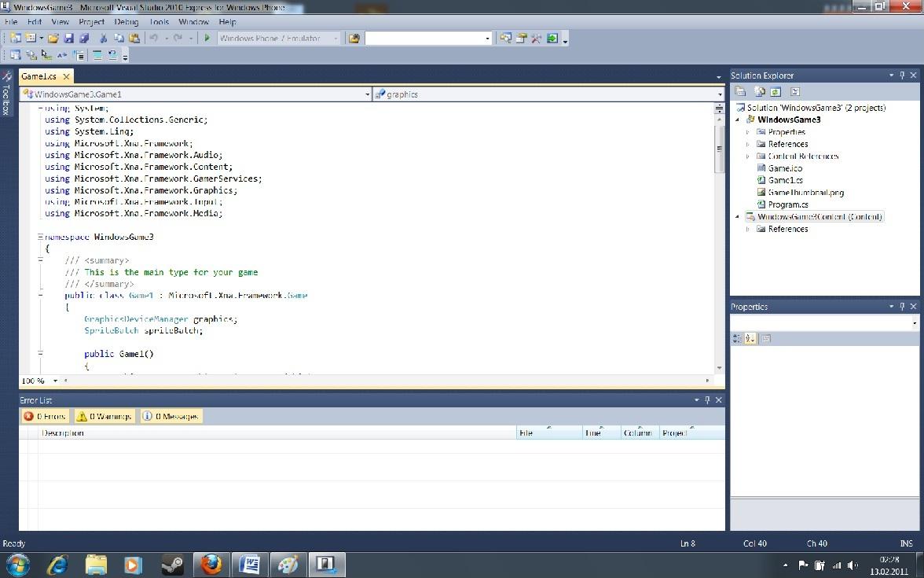This screenshot has width=924, height=578.
Task: Click the Display Object Member List icon
Action: point(16,55)
